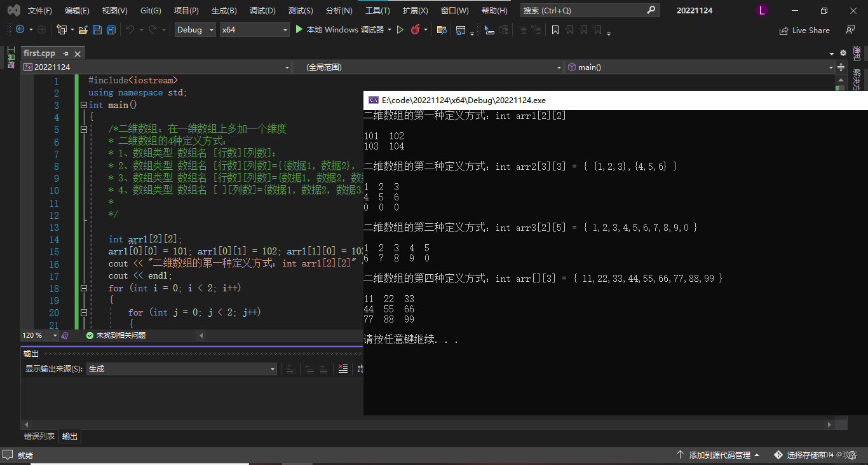Click the Open File folder icon

(83, 30)
